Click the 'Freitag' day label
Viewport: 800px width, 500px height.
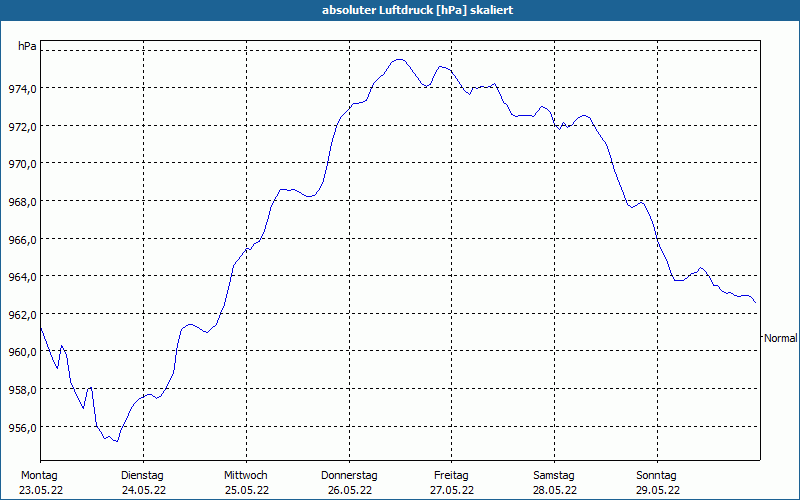point(451,476)
